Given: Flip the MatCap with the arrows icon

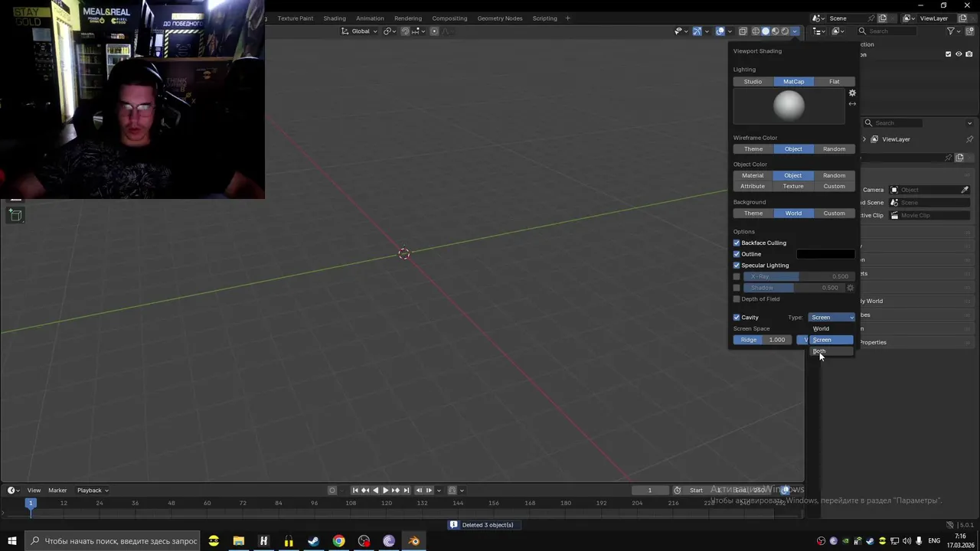Looking at the screenshot, I should (x=852, y=104).
